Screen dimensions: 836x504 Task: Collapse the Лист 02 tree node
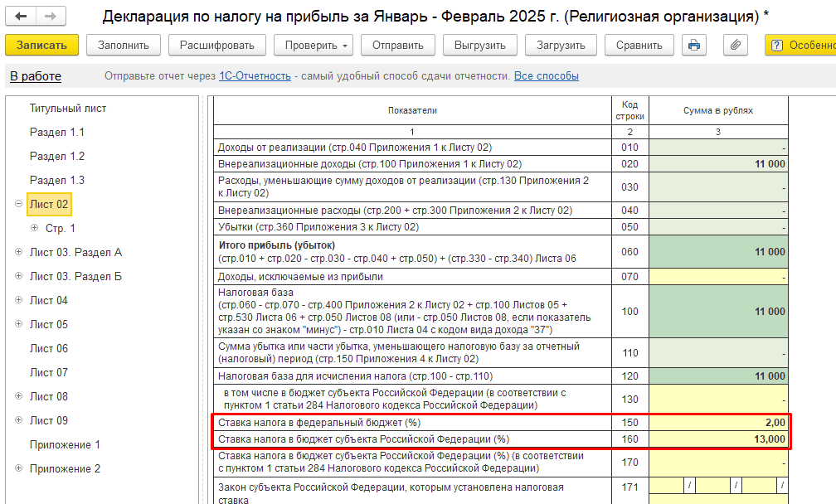point(18,204)
